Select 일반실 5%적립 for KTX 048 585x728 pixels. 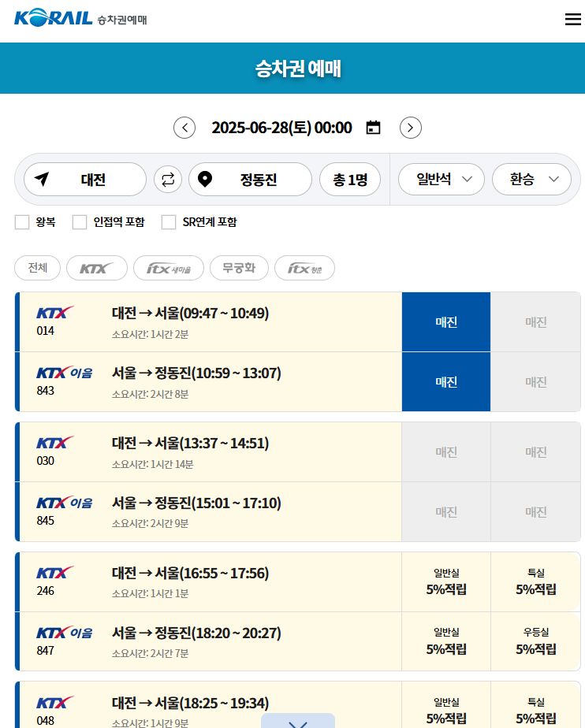446,705
